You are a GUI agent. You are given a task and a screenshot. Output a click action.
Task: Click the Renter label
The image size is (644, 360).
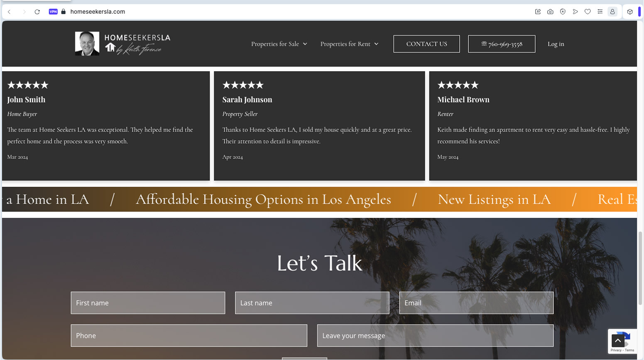tap(445, 114)
